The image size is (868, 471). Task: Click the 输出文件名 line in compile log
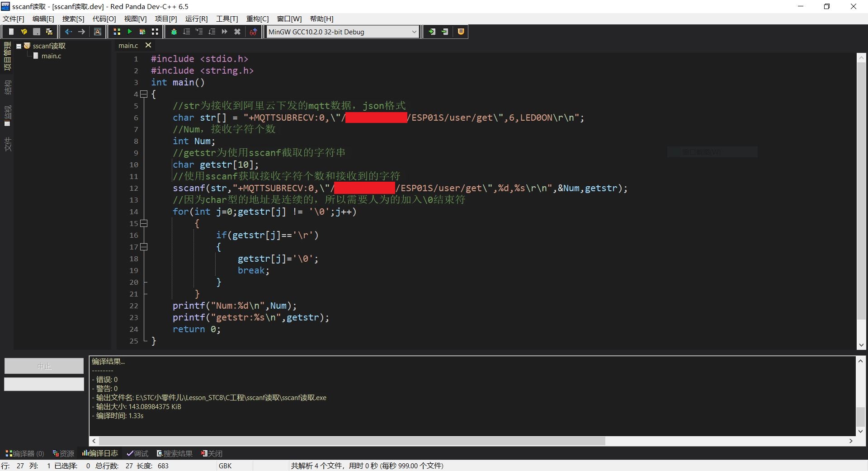[209, 398]
